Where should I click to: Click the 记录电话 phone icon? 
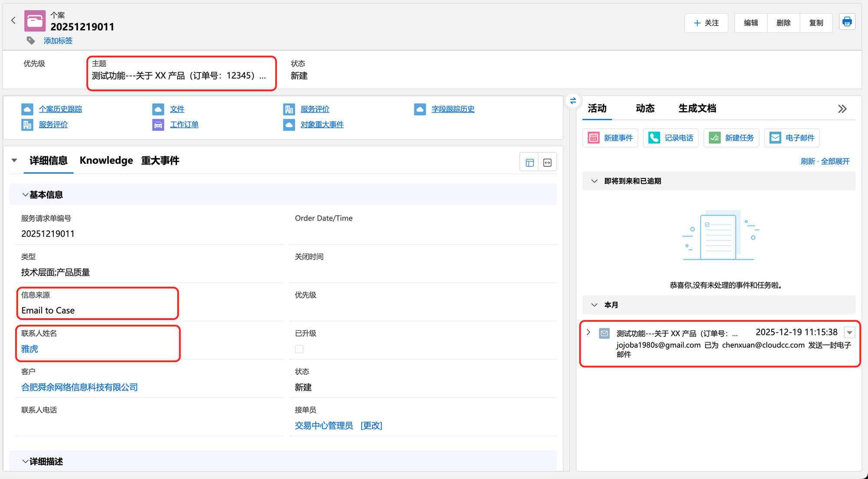(x=654, y=138)
